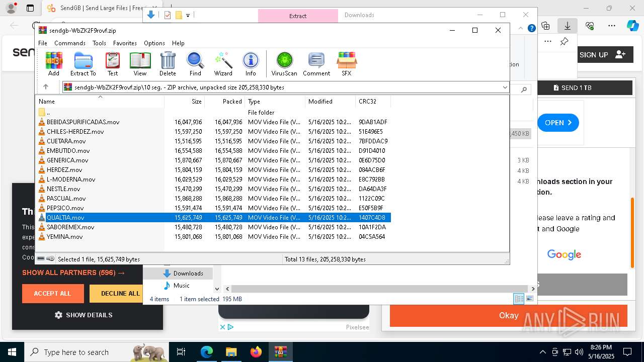The height and width of the screenshot is (362, 644).
Task: Open Microsoft Edge from the taskbar
Action: point(207,352)
